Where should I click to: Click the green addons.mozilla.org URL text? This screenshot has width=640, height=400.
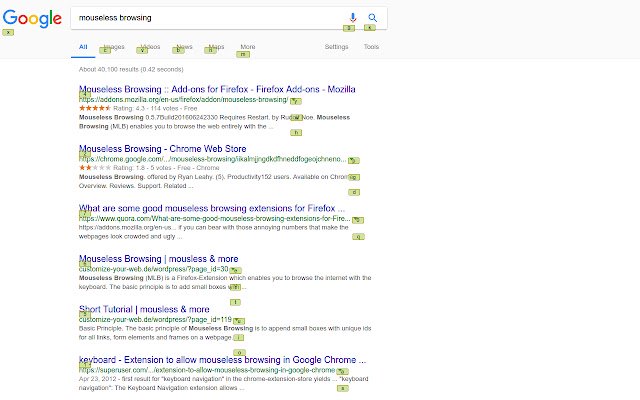pos(183,100)
